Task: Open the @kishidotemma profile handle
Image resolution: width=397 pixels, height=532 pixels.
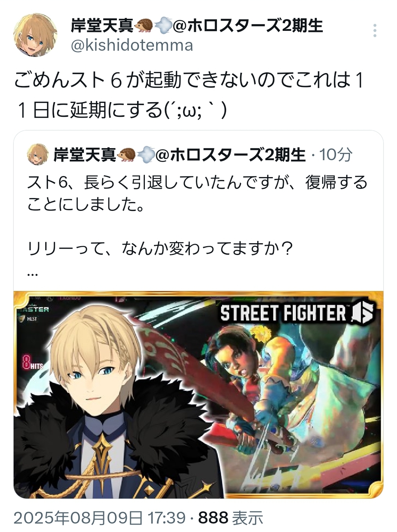Action: [132, 46]
